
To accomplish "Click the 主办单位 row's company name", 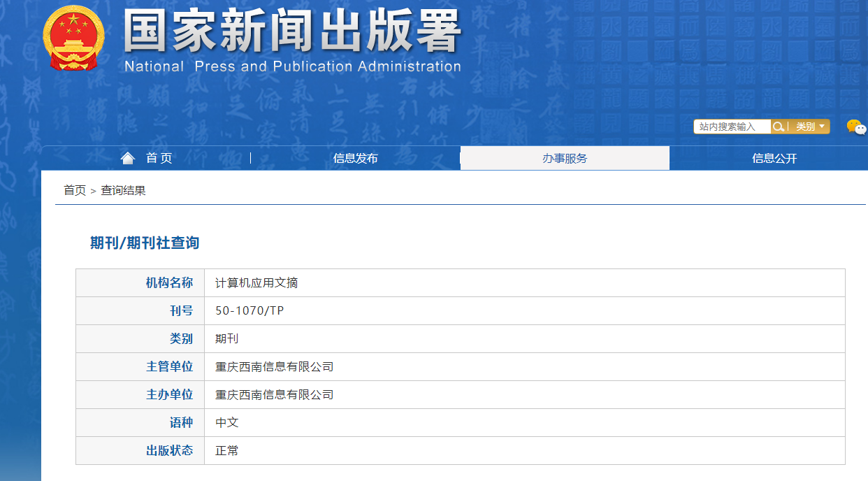I will tap(274, 395).
